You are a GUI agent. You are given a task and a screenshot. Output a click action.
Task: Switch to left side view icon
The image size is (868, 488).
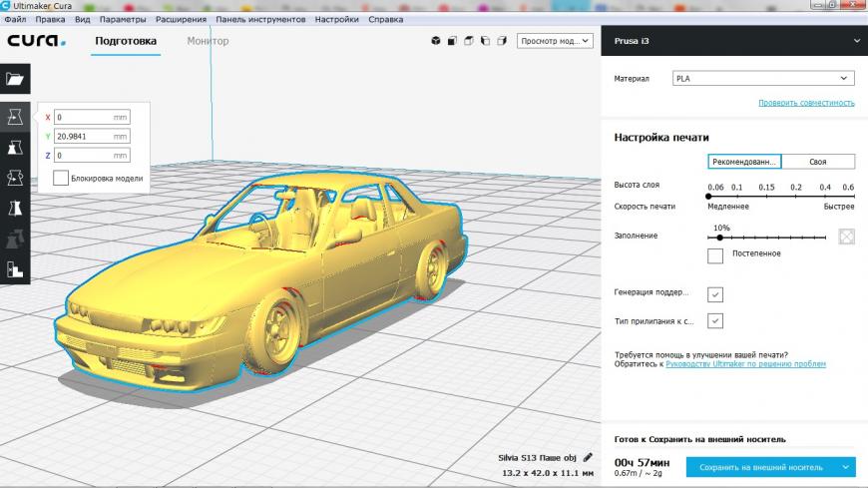[486, 41]
